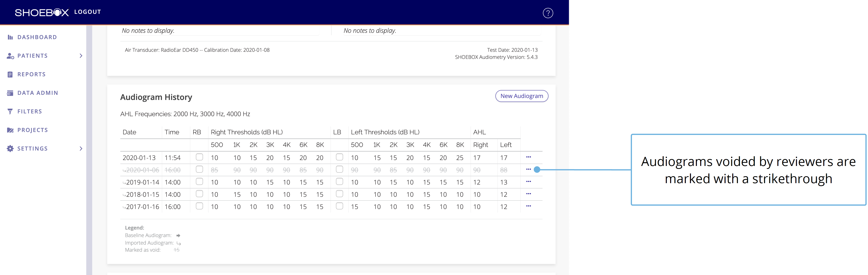868x275 pixels.
Task: Click the Marked as void legend label
Action: pyautogui.click(x=142, y=250)
